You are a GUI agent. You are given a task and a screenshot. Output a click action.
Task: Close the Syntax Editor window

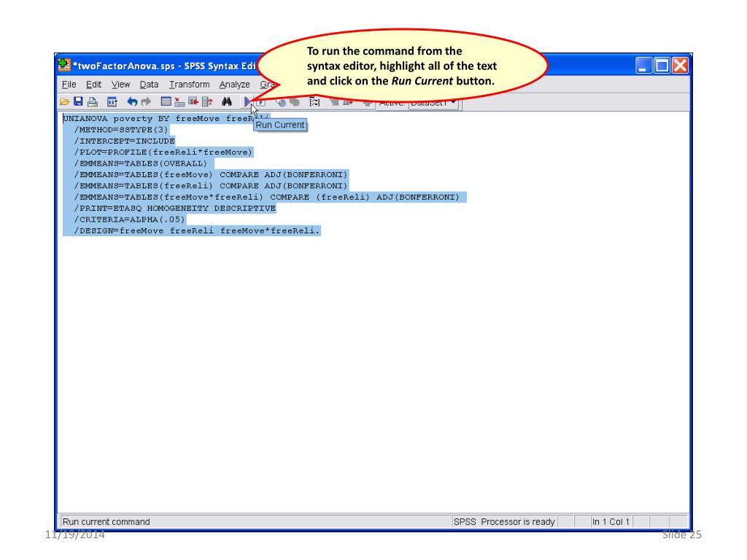[681, 65]
